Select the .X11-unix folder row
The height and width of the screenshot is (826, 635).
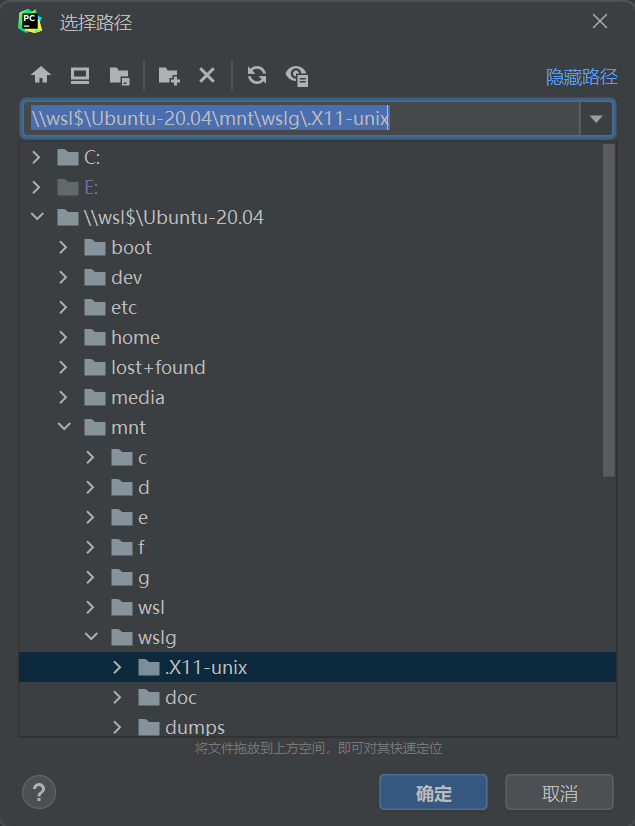[317, 667]
